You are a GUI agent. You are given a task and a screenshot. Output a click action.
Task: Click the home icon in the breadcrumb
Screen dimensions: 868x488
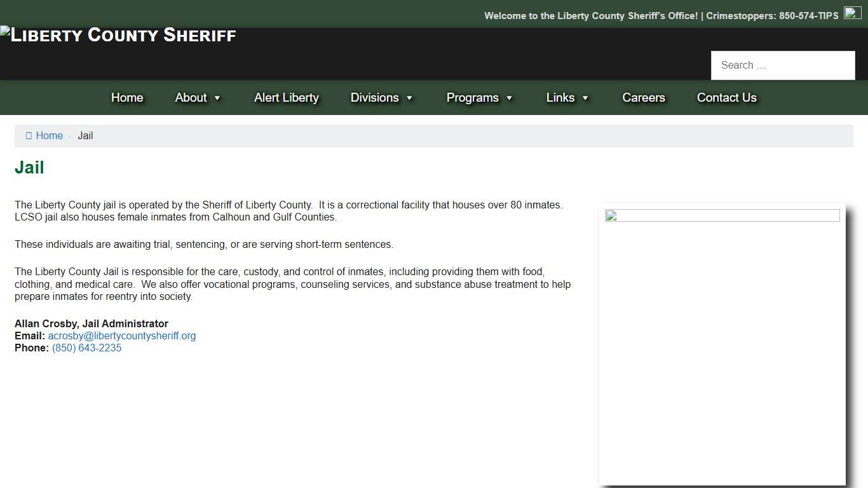pyautogui.click(x=29, y=135)
